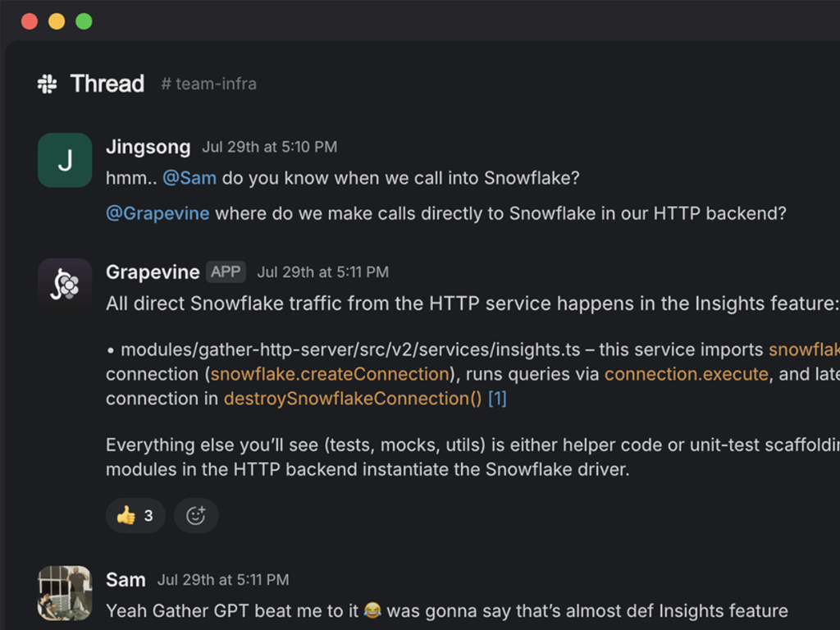The image size is (840, 630).
Task: Open the #team-infra channel link
Action: (208, 84)
